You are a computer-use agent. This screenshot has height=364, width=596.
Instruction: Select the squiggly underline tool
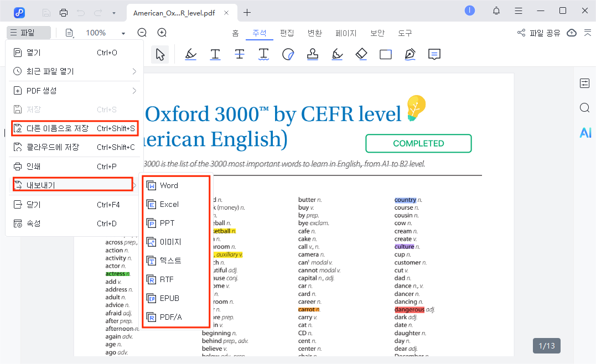[x=264, y=54]
